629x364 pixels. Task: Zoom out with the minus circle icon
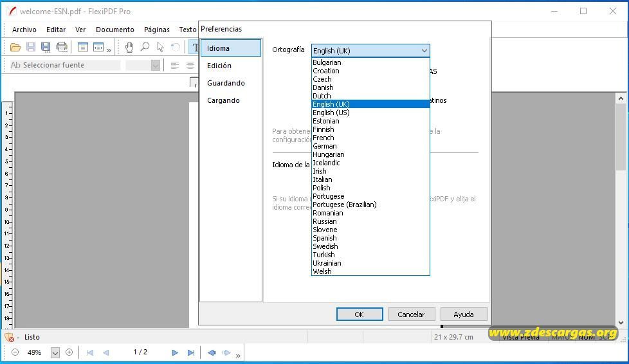coord(15,352)
